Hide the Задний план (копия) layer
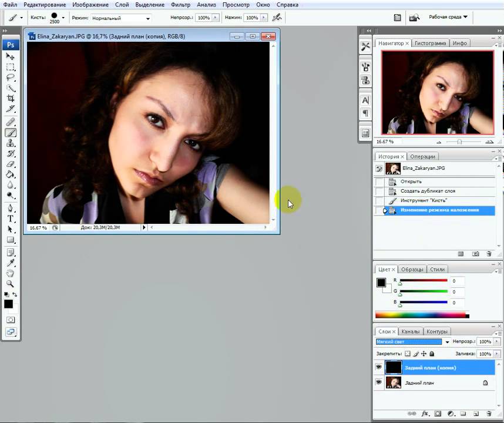This screenshot has width=504, height=423. tap(378, 367)
